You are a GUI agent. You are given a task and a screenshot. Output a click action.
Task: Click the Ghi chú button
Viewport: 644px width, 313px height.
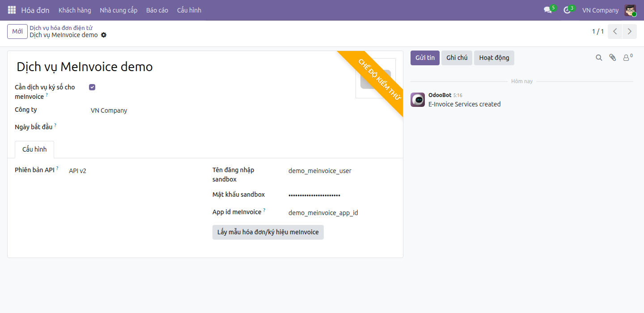coord(457,58)
